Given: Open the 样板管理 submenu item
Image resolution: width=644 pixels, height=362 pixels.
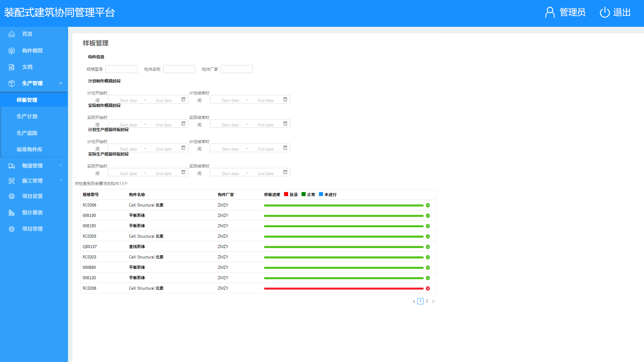Looking at the screenshot, I should (x=34, y=100).
